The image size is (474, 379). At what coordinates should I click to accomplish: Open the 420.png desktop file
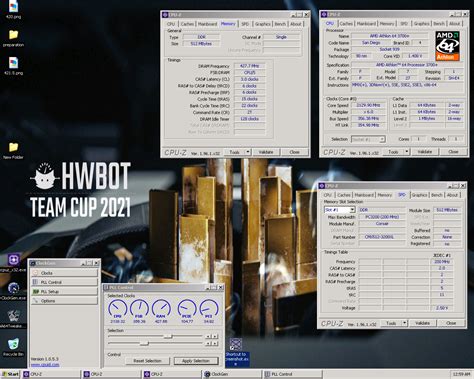pos(13,9)
